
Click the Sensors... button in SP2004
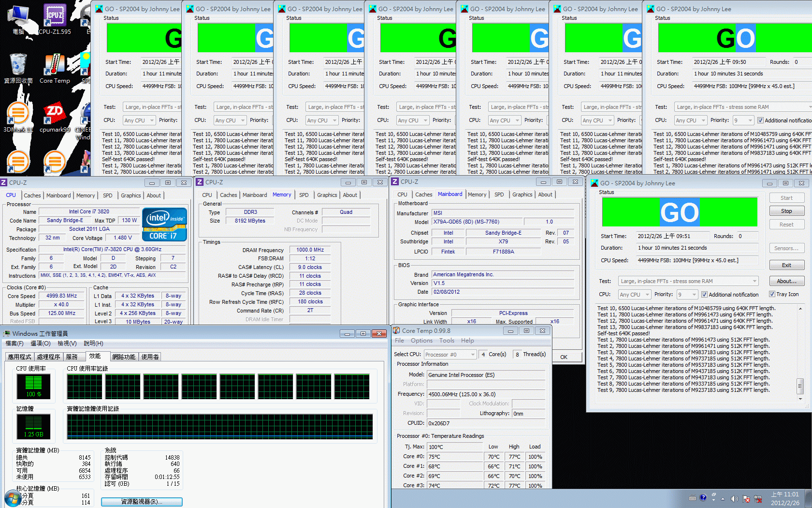786,248
